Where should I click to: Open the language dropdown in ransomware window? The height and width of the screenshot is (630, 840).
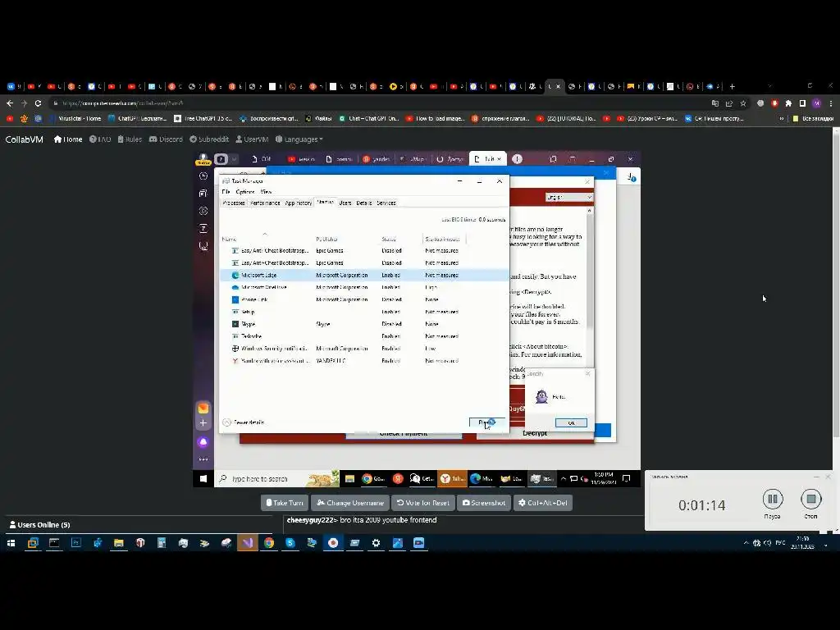(569, 198)
